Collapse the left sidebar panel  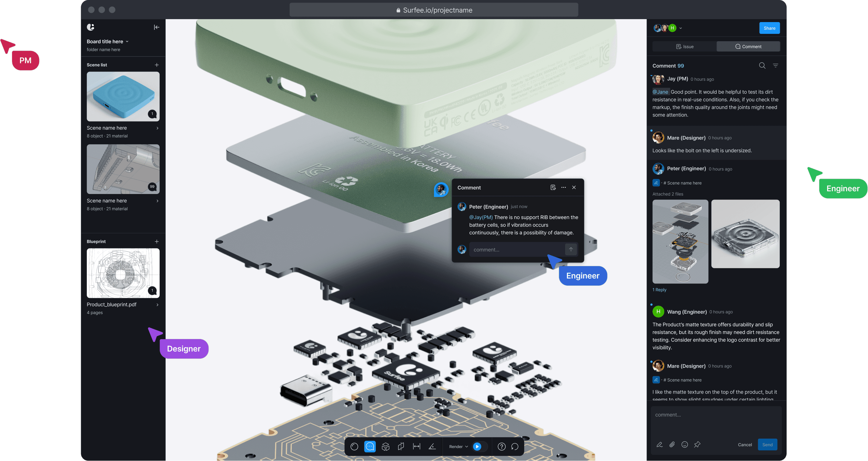157,27
